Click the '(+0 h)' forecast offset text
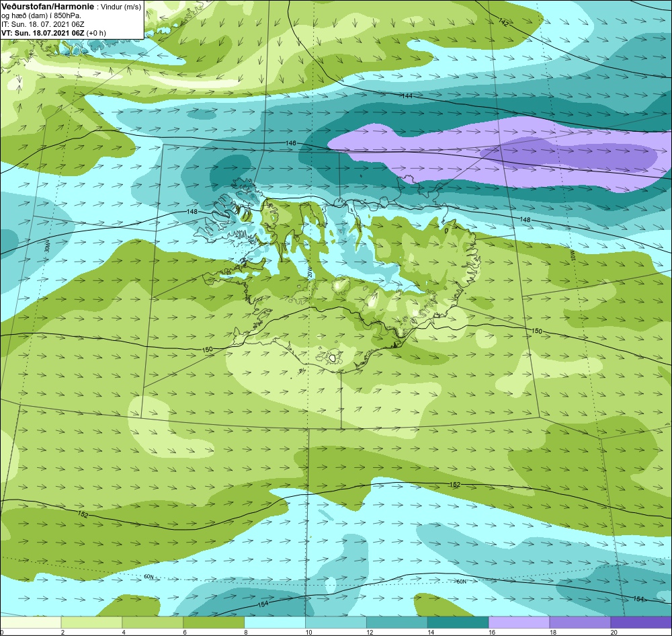 (96, 32)
